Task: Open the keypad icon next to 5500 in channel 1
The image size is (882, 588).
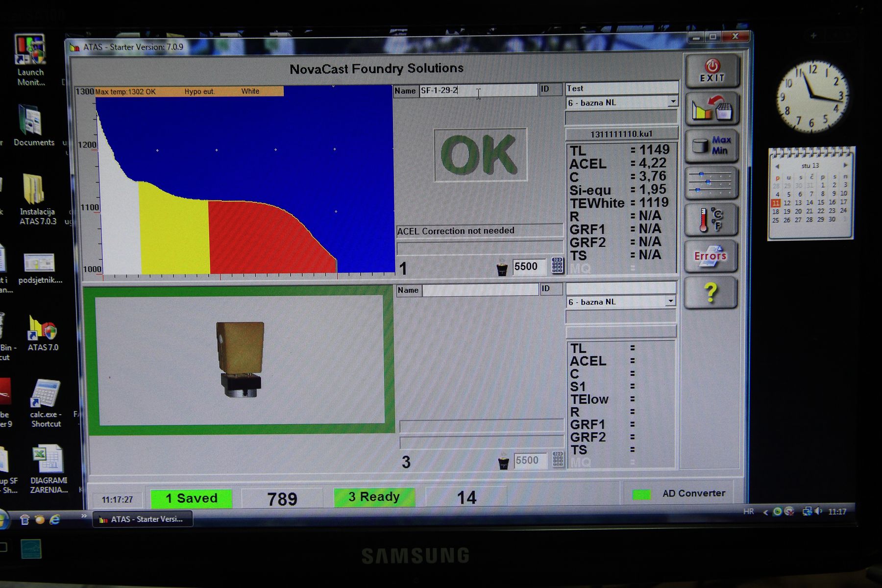Action: (557, 265)
